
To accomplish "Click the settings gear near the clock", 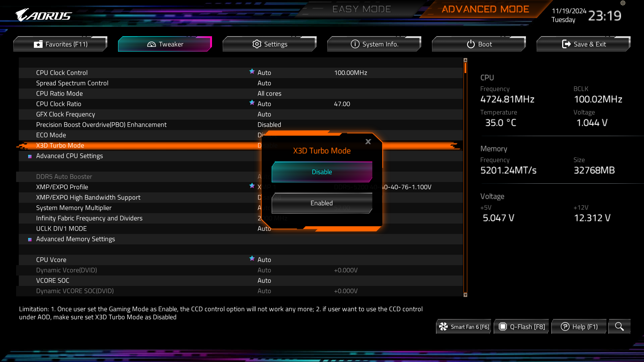I will (623, 3).
